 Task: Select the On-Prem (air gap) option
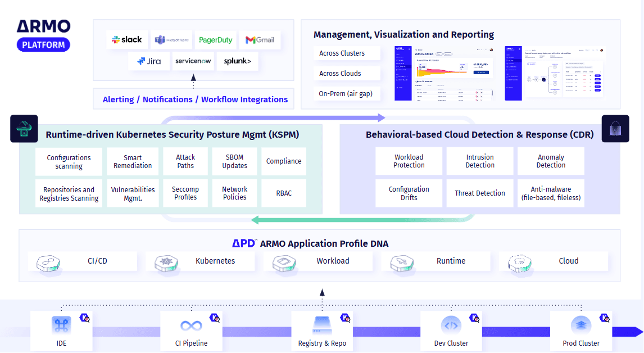tap(347, 93)
